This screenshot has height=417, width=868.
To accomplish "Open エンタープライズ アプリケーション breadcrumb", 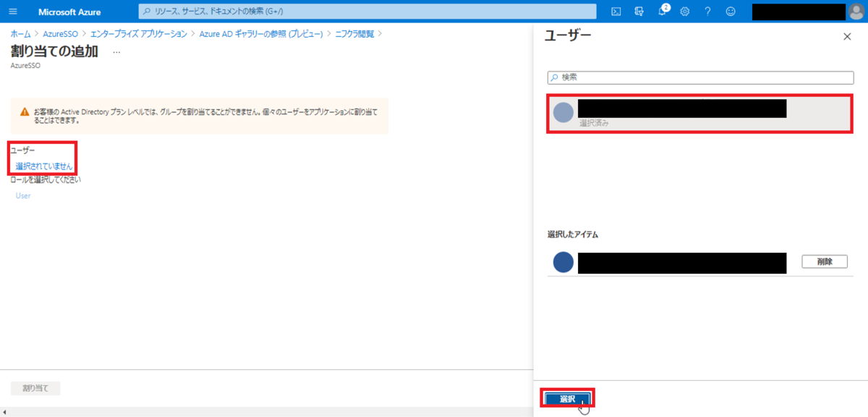I will (139, 33).
